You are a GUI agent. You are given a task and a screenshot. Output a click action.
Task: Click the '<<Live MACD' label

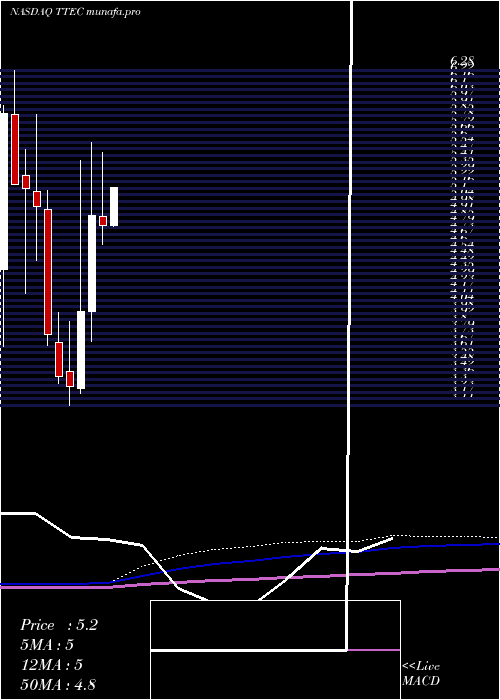pyautogui.click(x=421, y=674)
